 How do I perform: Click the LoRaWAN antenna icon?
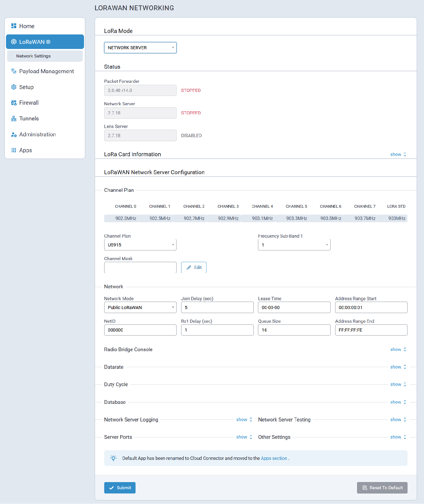point(14,42)
